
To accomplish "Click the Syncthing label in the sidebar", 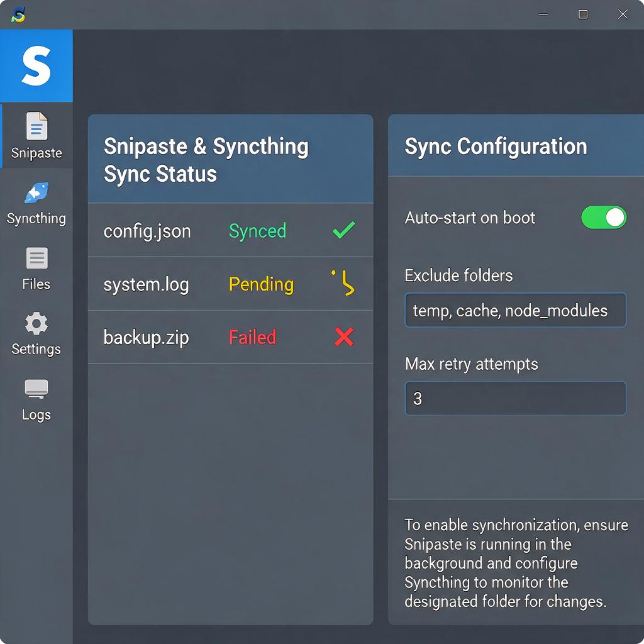I will coord(36,218).
